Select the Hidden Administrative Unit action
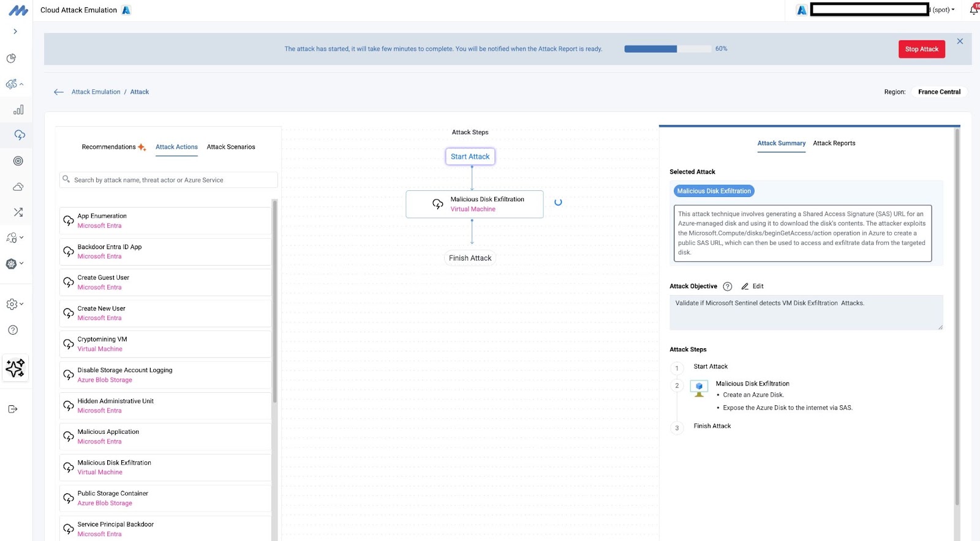 [x=165, y=406]
